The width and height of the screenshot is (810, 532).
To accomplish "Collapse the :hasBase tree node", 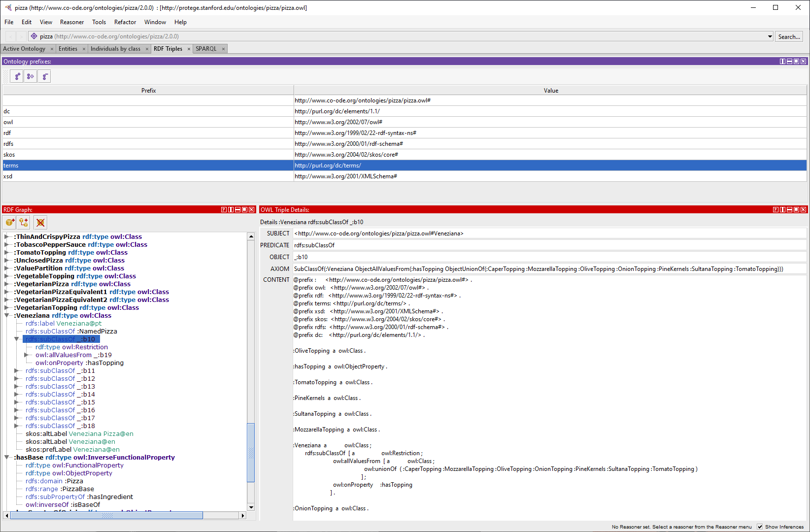I will tap(7, 457).
